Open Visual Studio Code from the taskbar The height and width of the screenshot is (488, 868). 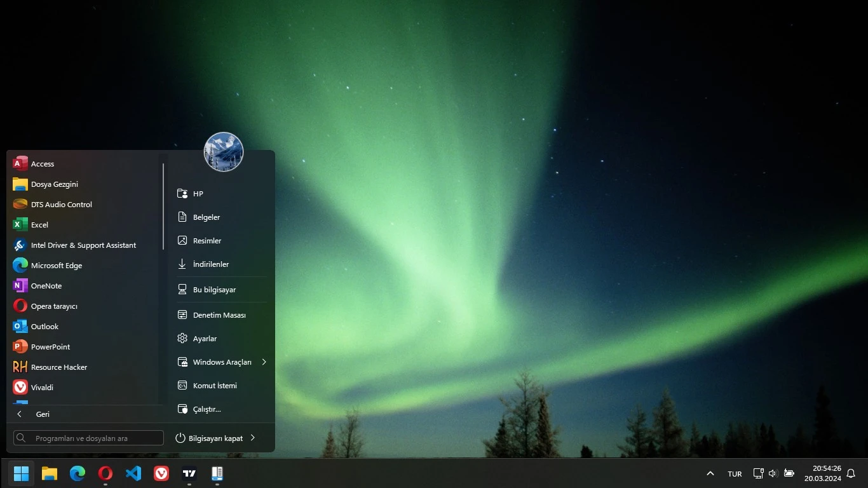[133, 473]
